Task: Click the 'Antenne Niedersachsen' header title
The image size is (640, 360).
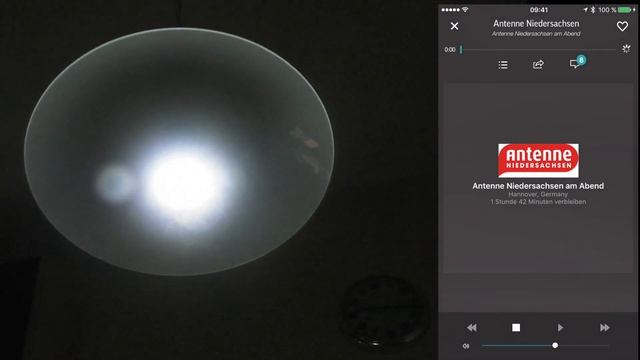Action: click(x=536, y=24)
